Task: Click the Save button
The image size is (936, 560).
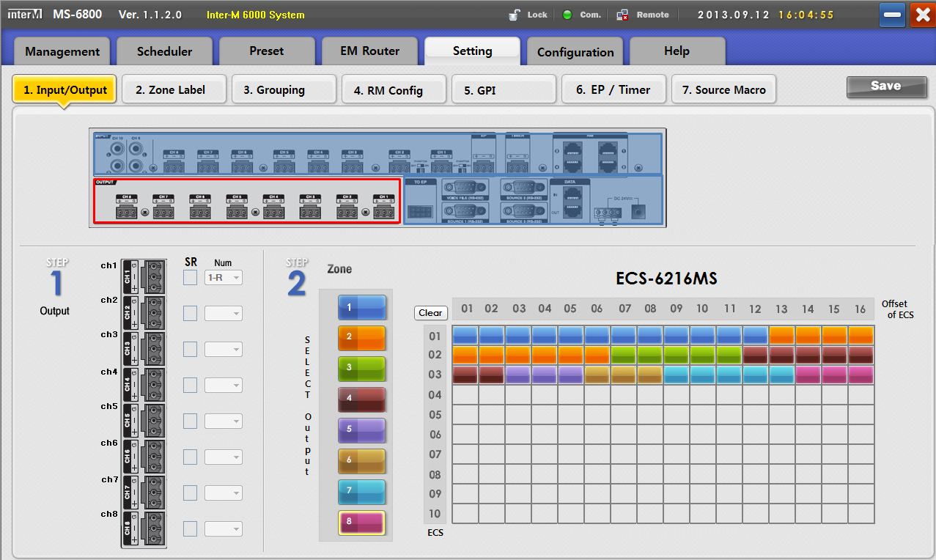Action: pos(885,86)
